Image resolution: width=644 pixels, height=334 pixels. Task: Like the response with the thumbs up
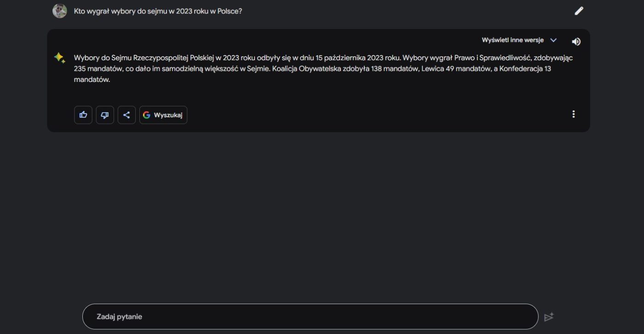point(83,115)
